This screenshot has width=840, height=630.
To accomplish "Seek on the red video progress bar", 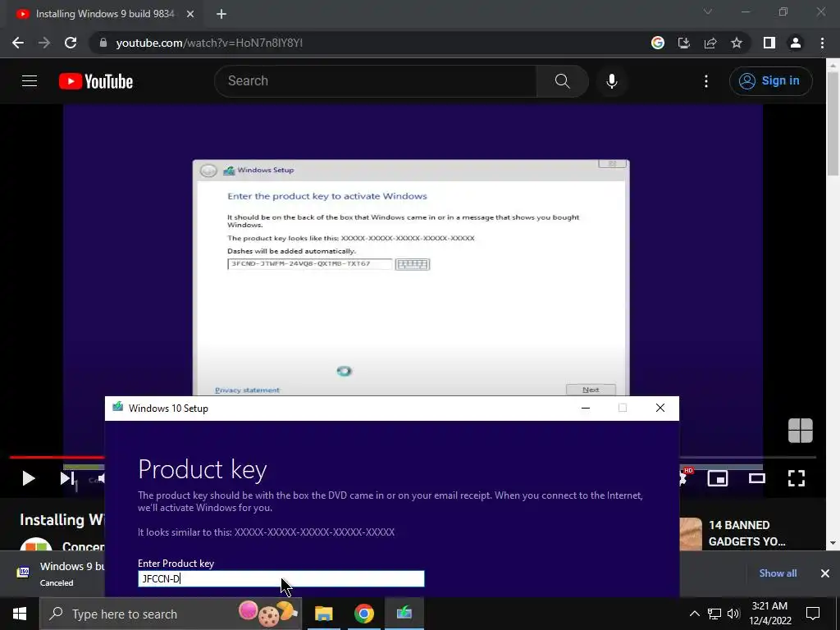I will pos(57,458).
